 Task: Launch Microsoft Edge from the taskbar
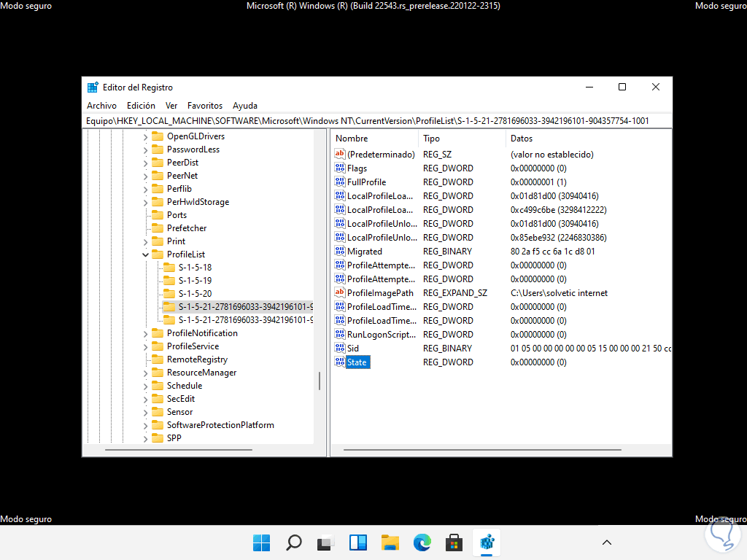tap(422, 542)
